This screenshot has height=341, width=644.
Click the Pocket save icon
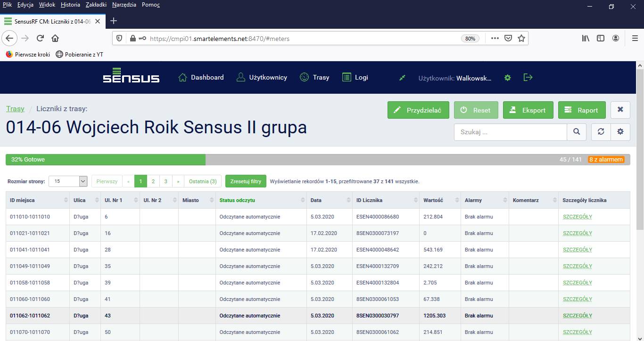click(x=508, y=38)
